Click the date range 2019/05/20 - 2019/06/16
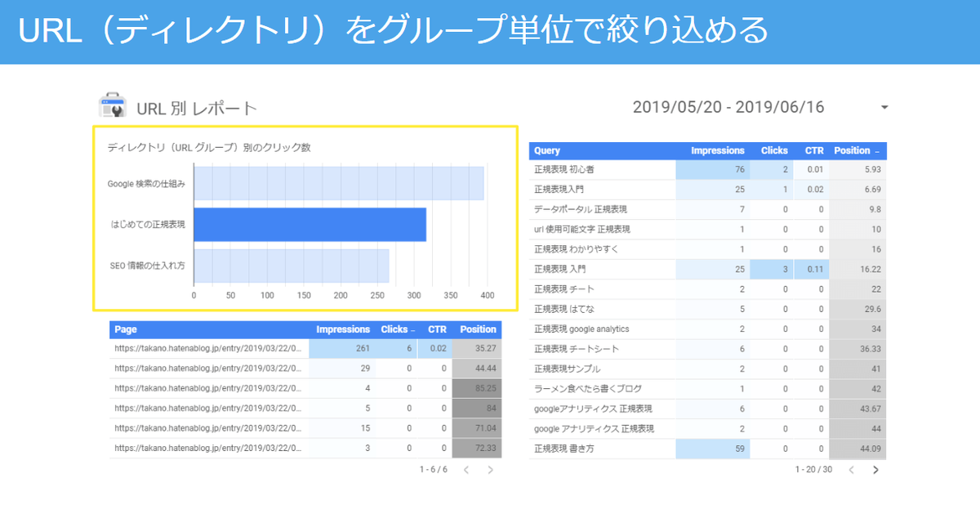Viewport: 980px width, 505px height. pyautogui.click(x=728, y=107)
